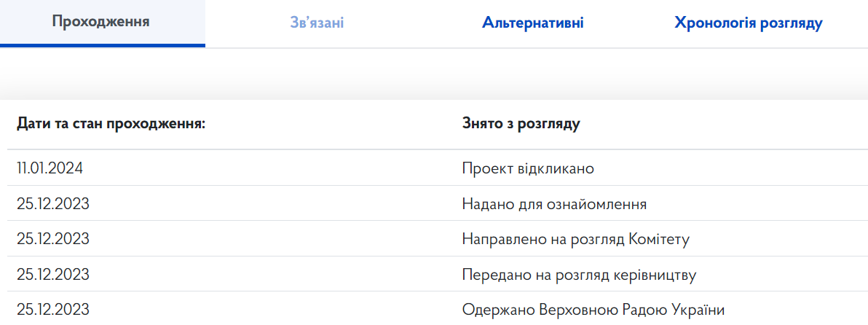Select the Альтернативні tab
This screenshot has height=325, width=868.
[532, 23]
